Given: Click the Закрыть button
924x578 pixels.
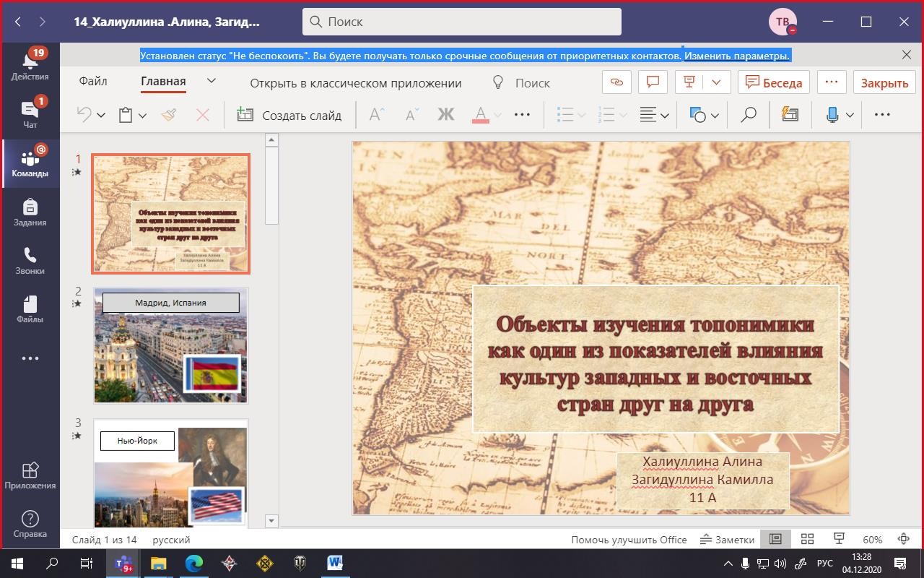Looking at the screenshot, I should 884,82.
